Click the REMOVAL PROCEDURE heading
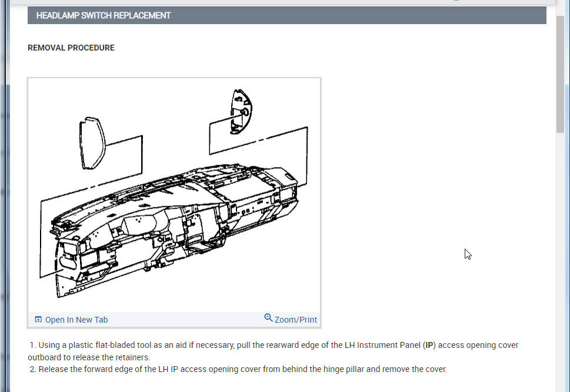The width and height of the screenshot is (570, 392). 71,48
